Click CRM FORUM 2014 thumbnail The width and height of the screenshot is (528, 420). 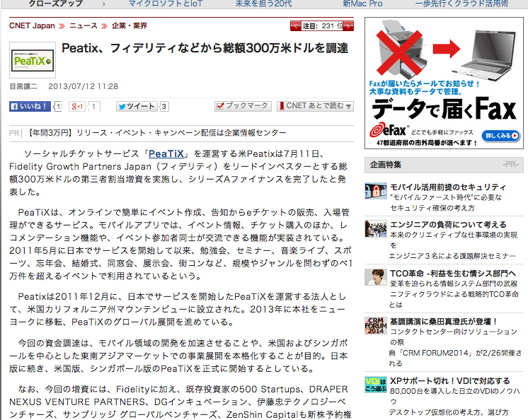375,325
